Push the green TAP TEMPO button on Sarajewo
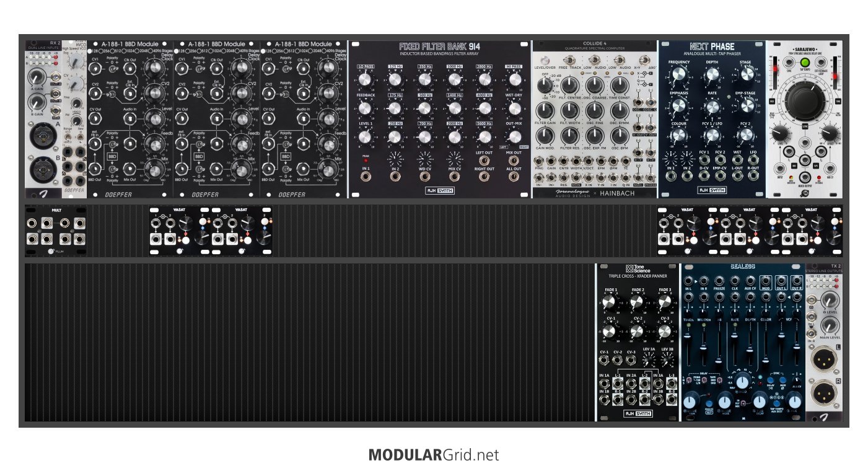The width and height of the screenshot is (868, 468). pos(805,63)
